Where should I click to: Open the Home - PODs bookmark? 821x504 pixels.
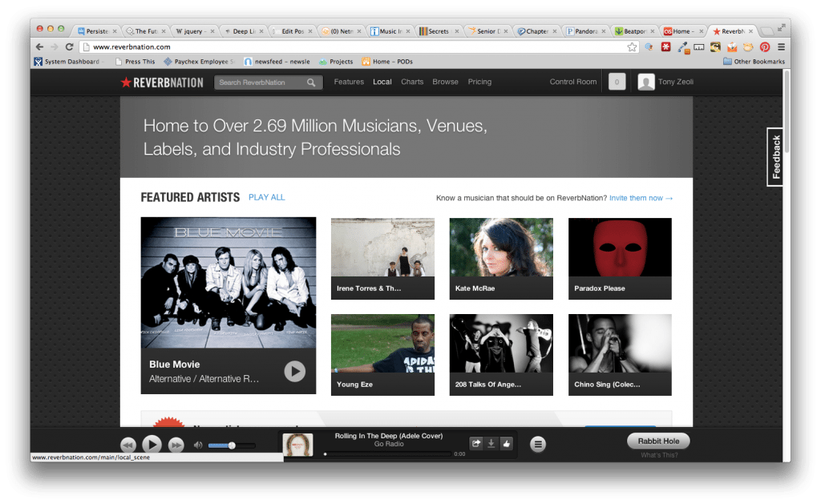[387, 61]
